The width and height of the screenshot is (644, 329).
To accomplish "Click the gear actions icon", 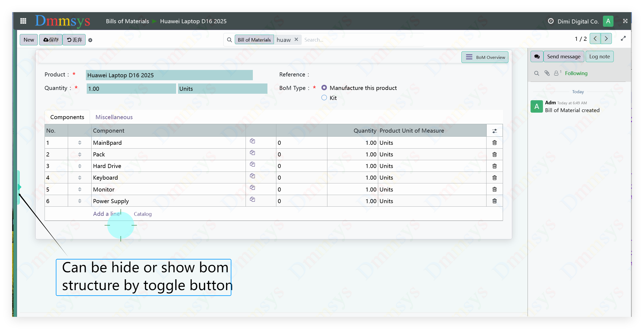I will point(90,40).
